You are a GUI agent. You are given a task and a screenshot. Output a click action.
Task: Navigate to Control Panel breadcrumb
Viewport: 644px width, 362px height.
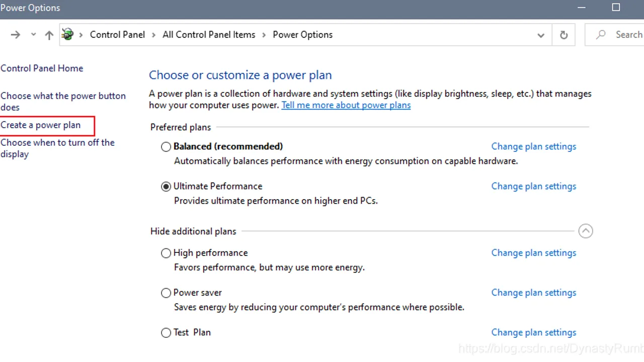coord(117,35)
